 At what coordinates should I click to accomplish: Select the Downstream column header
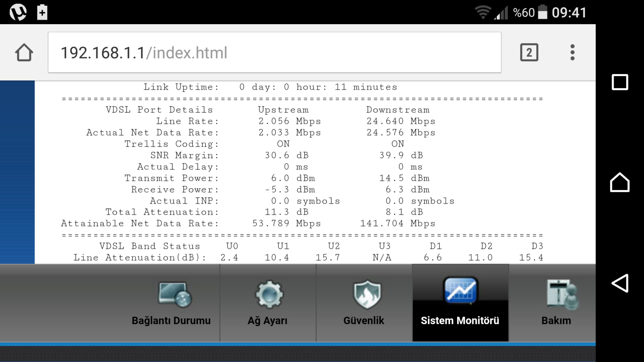[398, 110]
